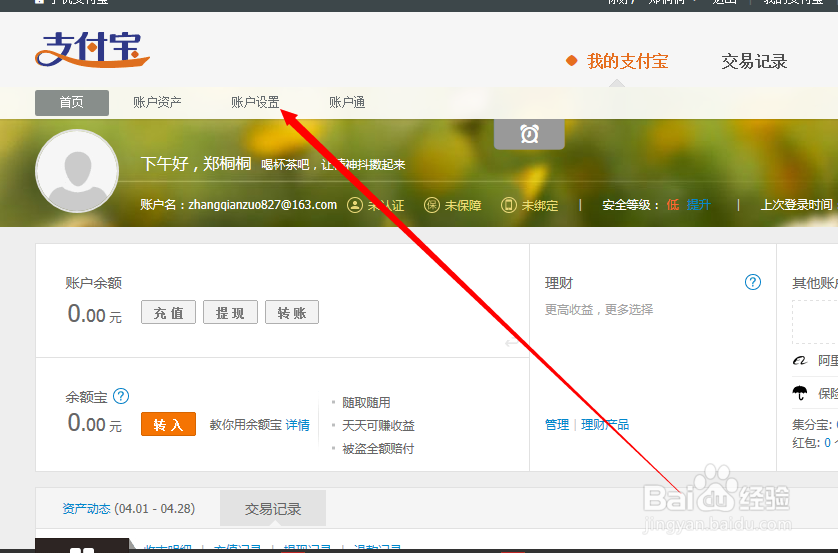838x553 pixels.
Task: Click the 转账 button
Action: [x=292, y=313]
